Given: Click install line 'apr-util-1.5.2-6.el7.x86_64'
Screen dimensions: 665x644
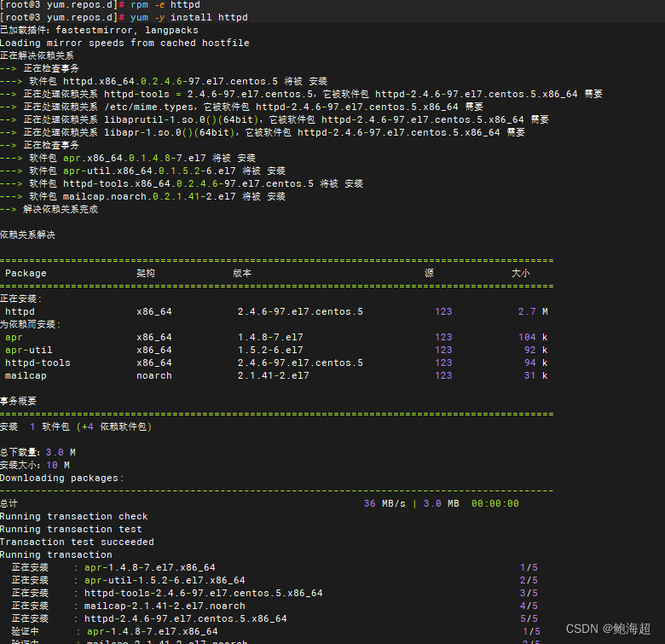Looking at the screenshot, I should coord(165,580).
